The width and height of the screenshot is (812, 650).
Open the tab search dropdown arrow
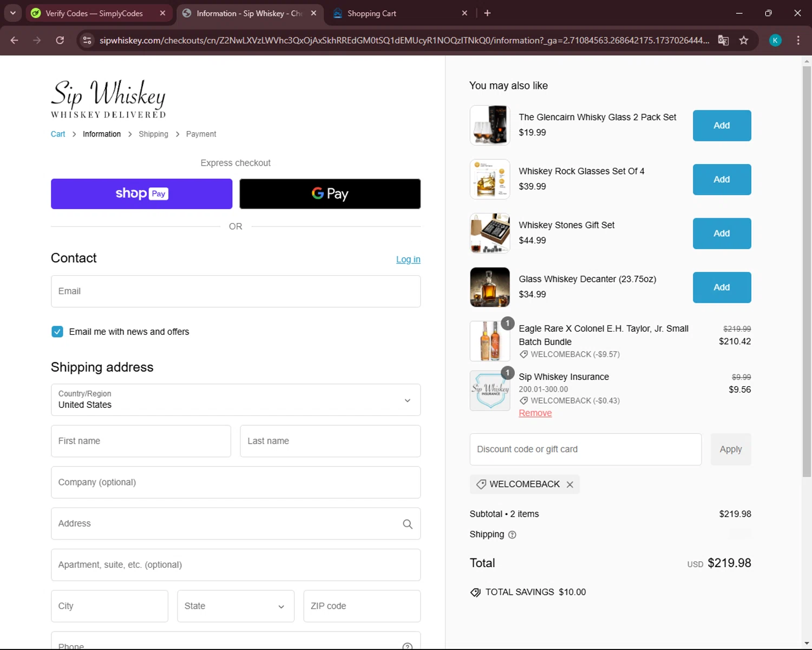tap(12, 13)
